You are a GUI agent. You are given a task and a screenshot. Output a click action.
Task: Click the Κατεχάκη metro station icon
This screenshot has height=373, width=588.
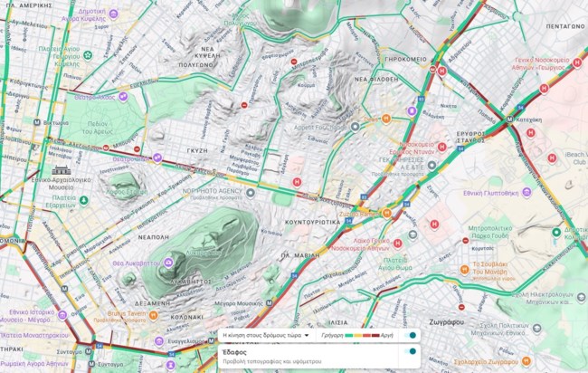[x=509, y=120]
